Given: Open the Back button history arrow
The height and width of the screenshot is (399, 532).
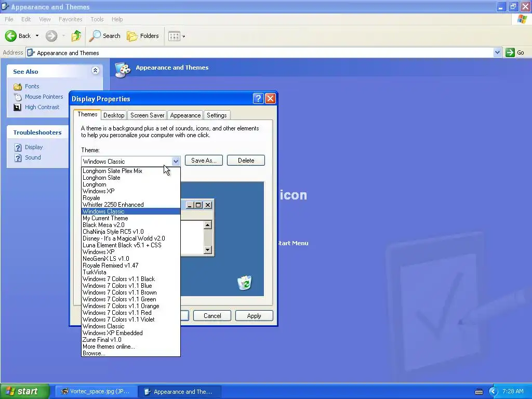Looking at the screenshot, I should click(37, 36).
